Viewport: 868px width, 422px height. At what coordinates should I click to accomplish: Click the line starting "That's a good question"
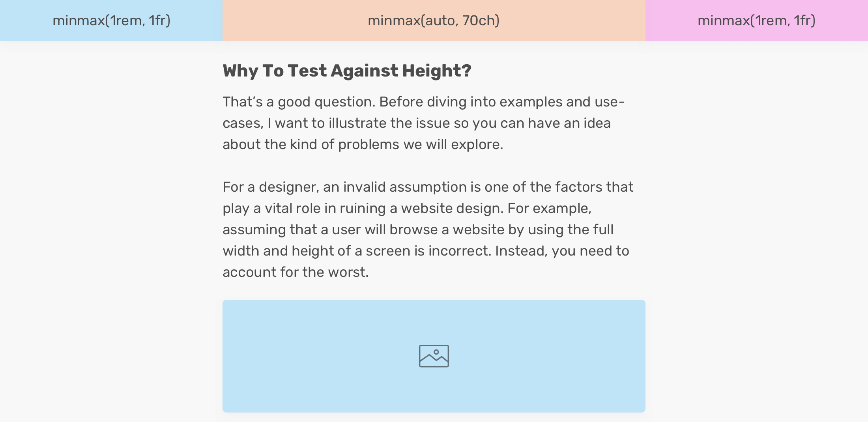423,102
